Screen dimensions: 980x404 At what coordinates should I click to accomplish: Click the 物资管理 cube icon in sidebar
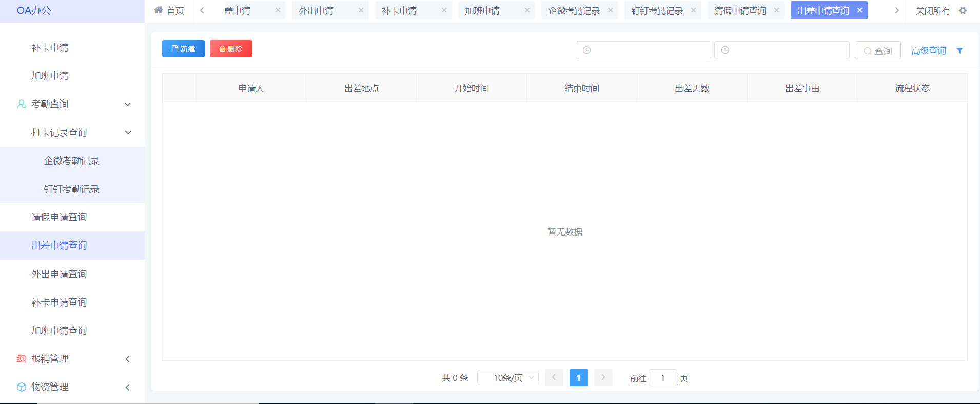point(22,387)
